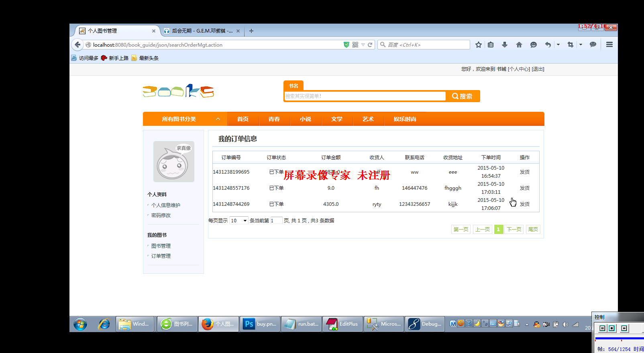Expand 所有图书分类 category menu

pyautogui.click(x=185, y=119)
